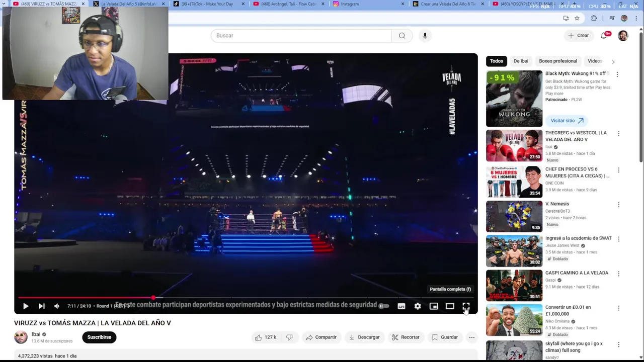644x362 pixels.
Task: Open Black Myth Wukong ad thumbnail
Action: 514,99
